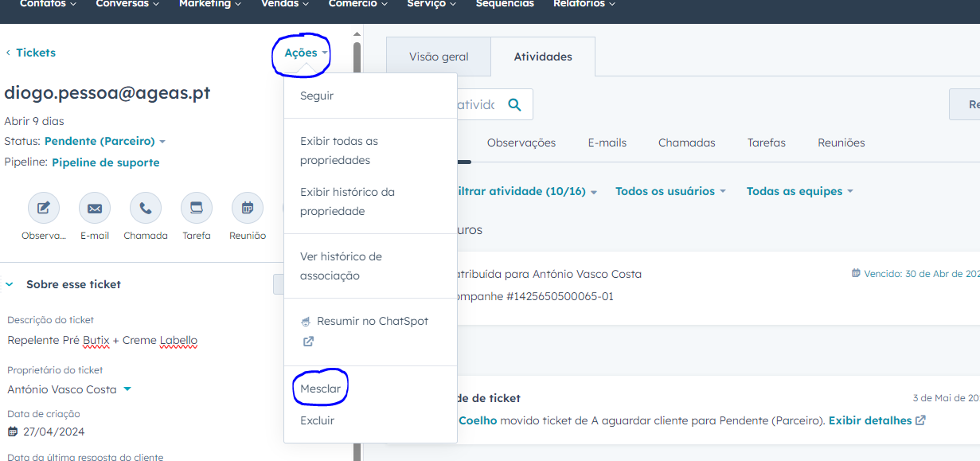Image resolution: width=980 pixels, height=461 pixels.
Task: Switch to the Visão geral tab
Action: pos(439,57)
